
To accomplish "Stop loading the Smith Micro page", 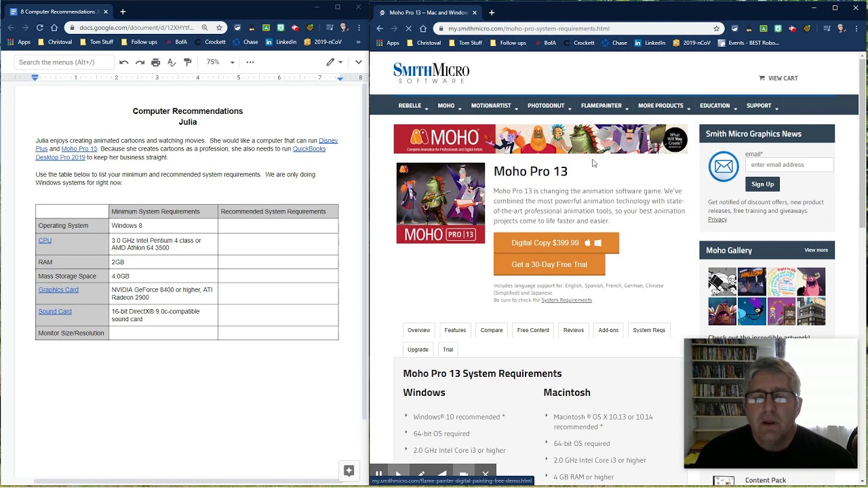I will click(x=408, y=28).
